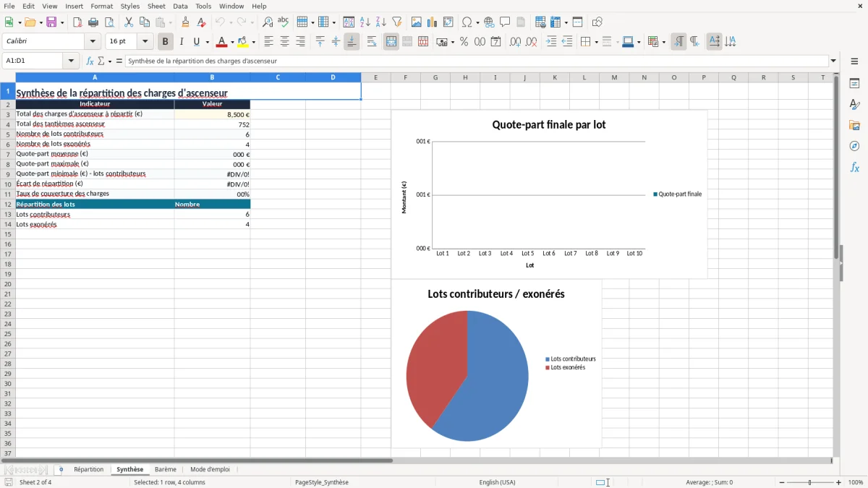Toggle Merge and Center Cells

click(x=391, y=42)
